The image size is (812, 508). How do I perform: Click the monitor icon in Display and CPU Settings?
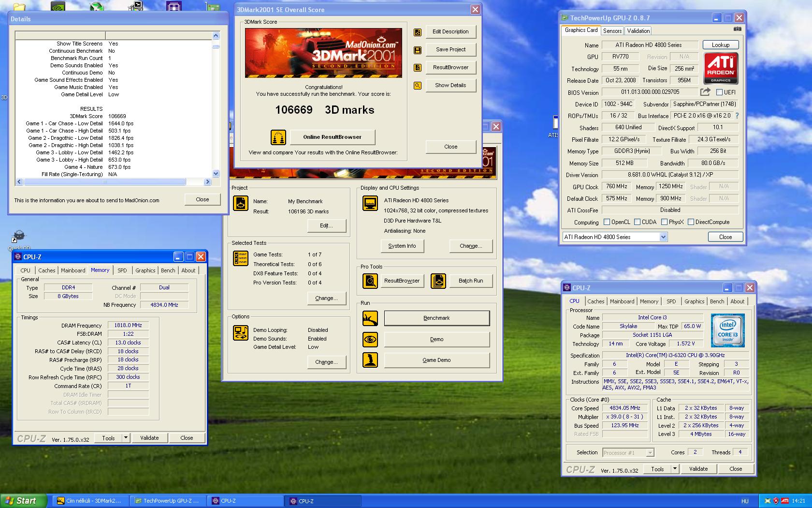(370, 203)
